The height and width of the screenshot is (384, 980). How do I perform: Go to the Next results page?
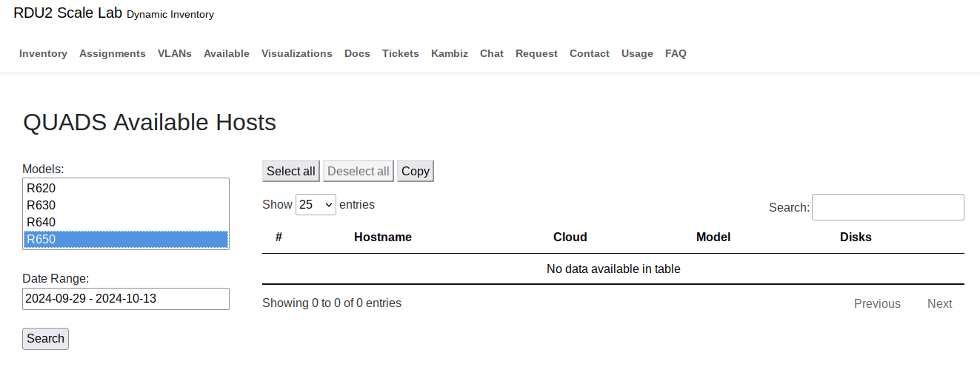tap(939, 303)
